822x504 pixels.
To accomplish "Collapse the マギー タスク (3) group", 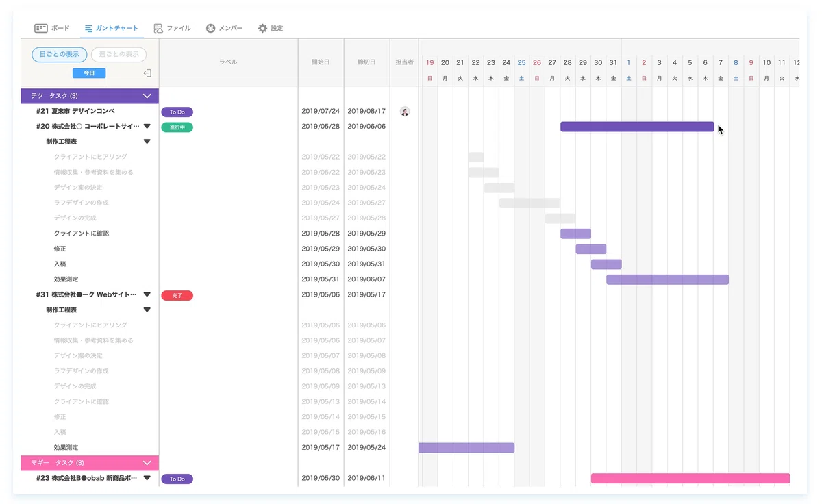I will click(147, 463).
